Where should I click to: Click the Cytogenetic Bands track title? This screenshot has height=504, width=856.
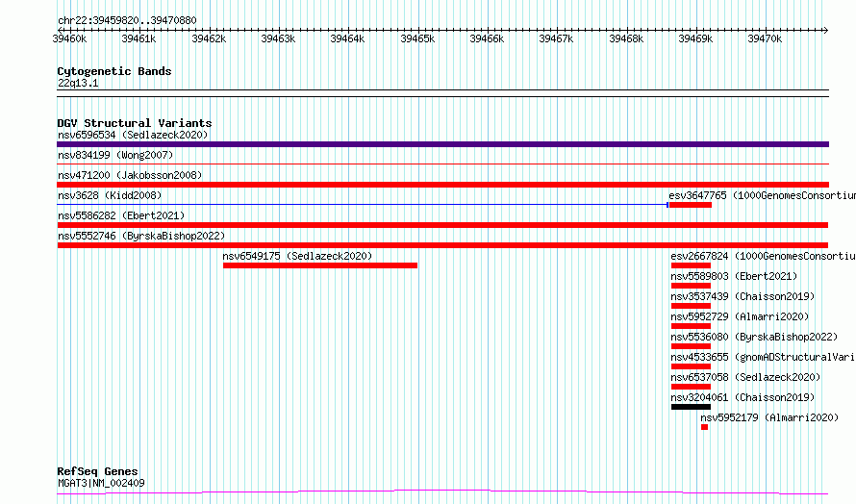[114, 71]
